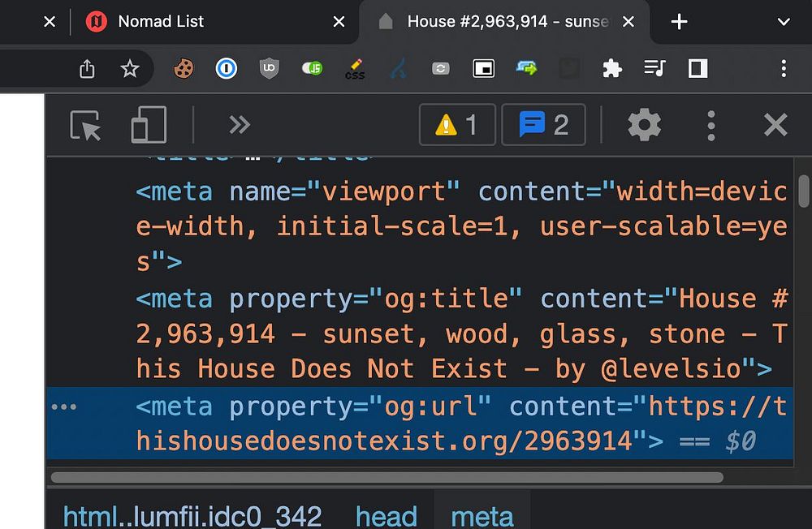Open the 2 issues badge

[543, 125]
